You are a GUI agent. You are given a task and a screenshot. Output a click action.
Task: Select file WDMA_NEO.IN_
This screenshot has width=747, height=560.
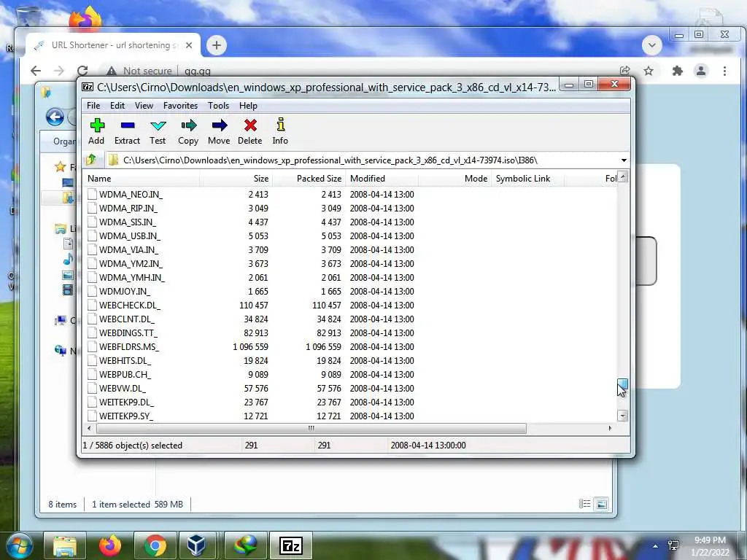(x=131, y=194)
